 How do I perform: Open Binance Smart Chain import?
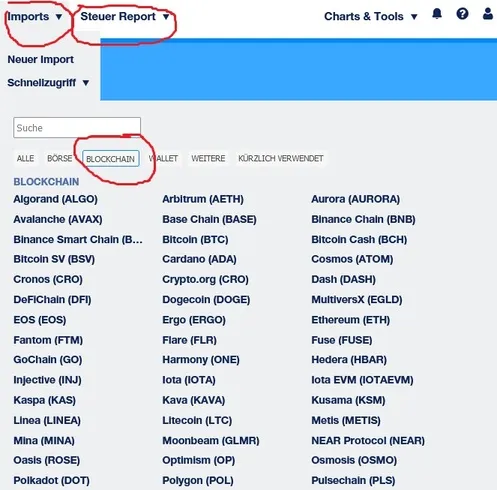(78, 240)
